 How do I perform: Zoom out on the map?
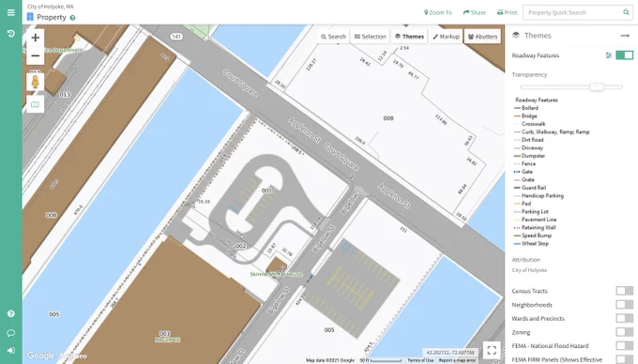coord(36,55)
